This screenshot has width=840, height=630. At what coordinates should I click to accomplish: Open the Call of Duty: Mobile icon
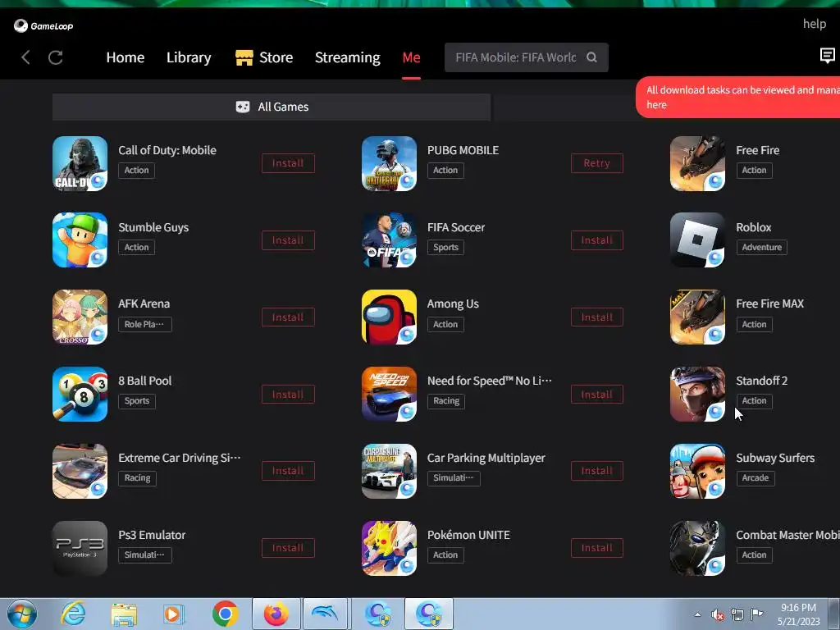point(80,163)
